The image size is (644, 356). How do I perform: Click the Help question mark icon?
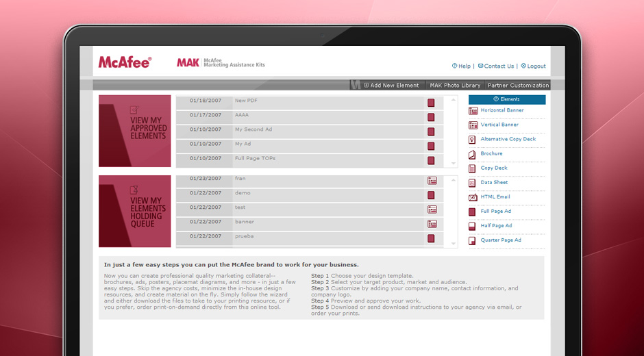(454, 66)
